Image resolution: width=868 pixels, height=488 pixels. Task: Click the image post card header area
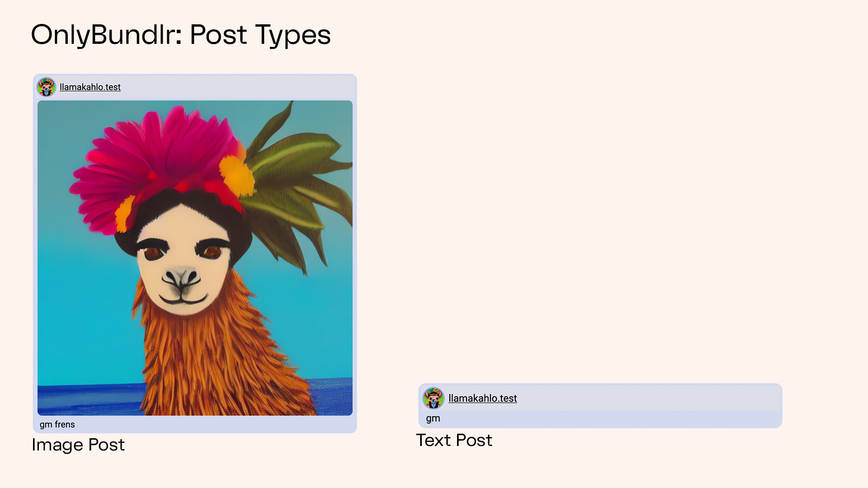point(195,87)
